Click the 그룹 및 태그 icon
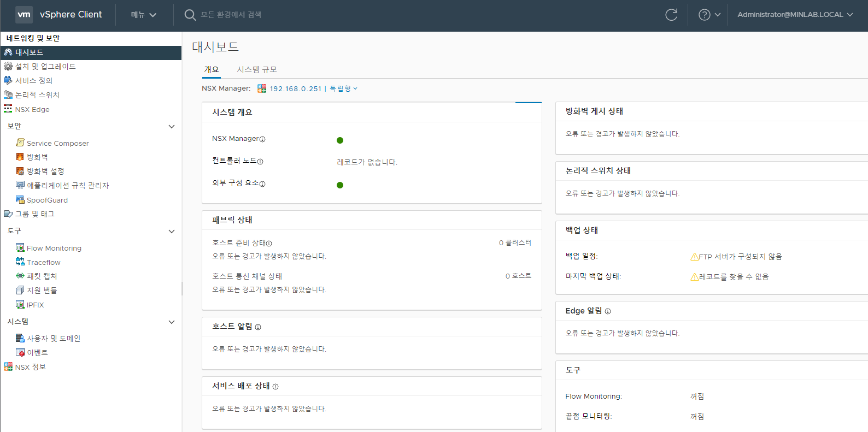The height and width of the screenshot is (432, 868). click(8, 214)
